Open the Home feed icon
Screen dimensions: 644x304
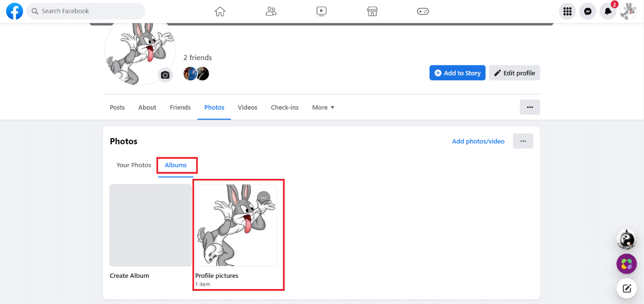click(220, 11)
